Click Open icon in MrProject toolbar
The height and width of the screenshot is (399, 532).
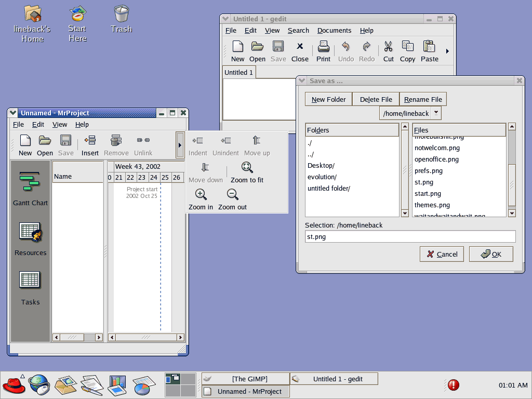coord(45,140)
